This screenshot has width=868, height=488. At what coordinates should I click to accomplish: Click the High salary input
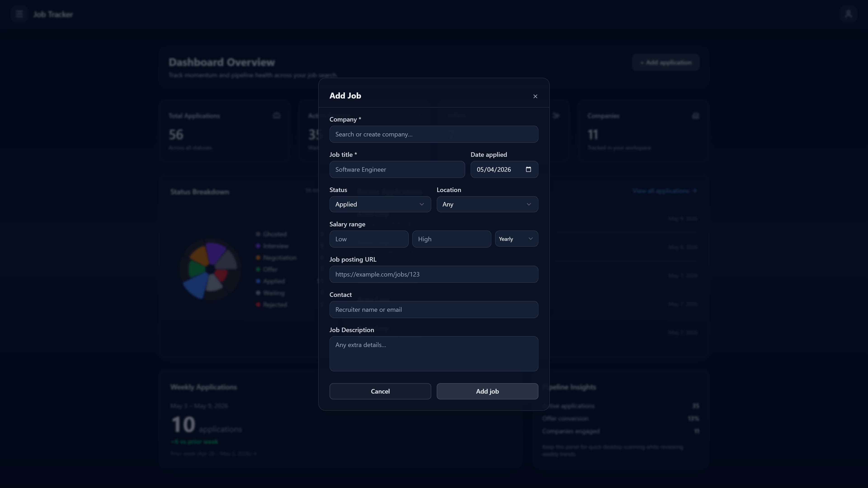click(x=452, y=239)
